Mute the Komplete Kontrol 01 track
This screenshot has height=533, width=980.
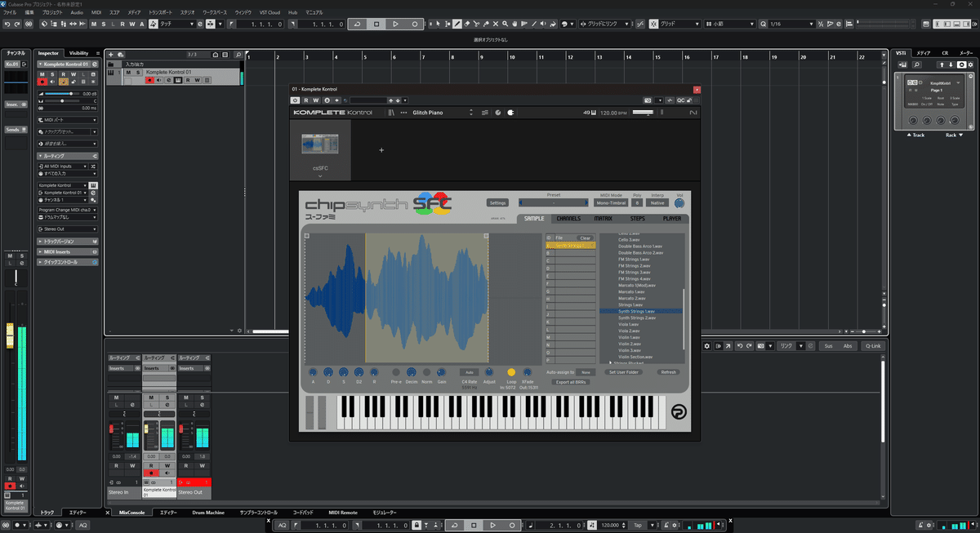click(128, 72)
